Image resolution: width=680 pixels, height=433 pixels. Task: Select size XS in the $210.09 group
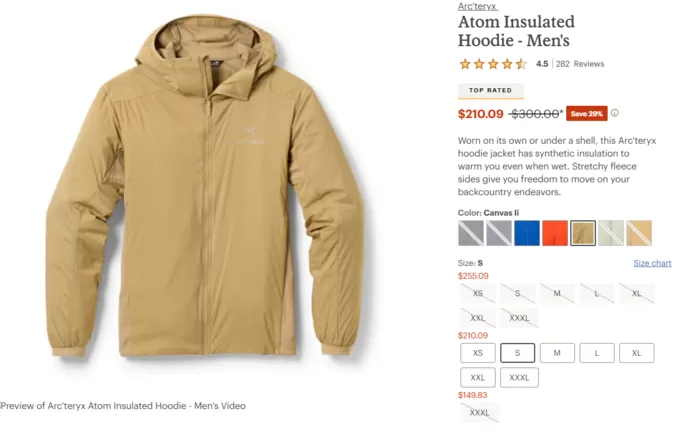478,353
